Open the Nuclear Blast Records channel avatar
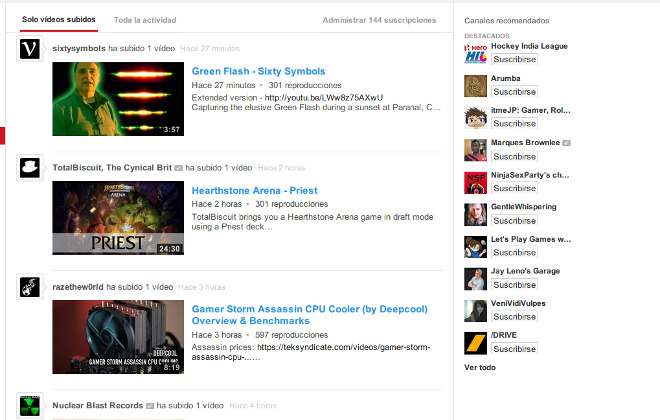The image size is (660, 420). pyautogui.click(x=30, y=406)
